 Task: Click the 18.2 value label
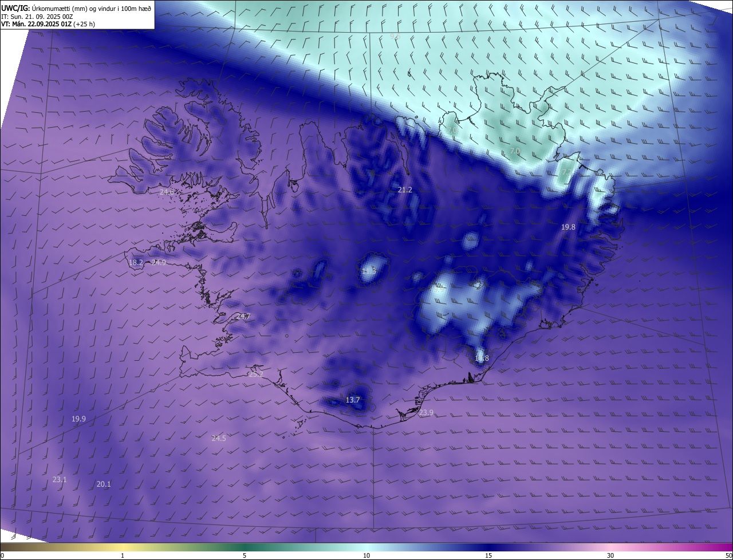[136, 262]
